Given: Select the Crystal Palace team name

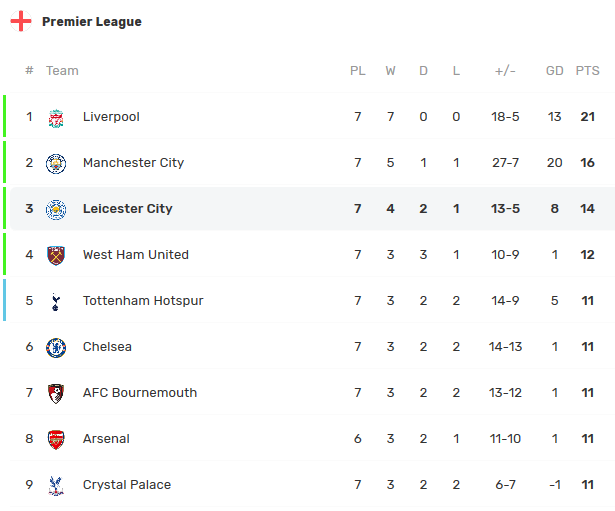Looking at the screenshot, I should pyautogui.click(x=127, y=485).
